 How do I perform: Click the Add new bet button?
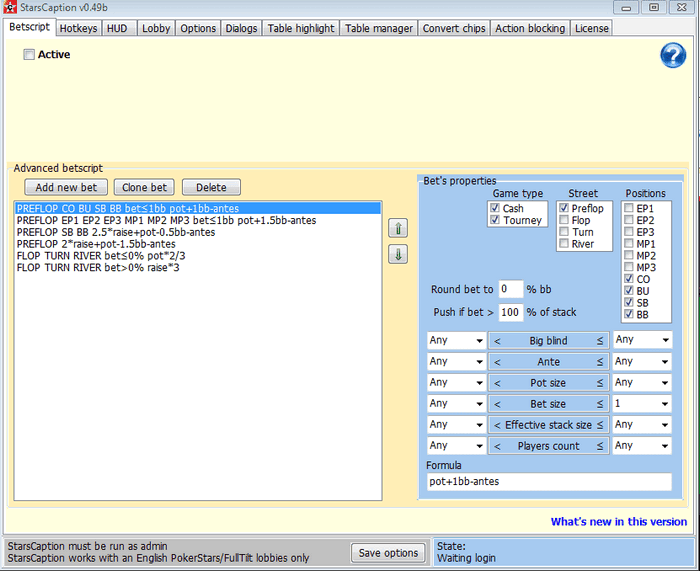(66, 187)
